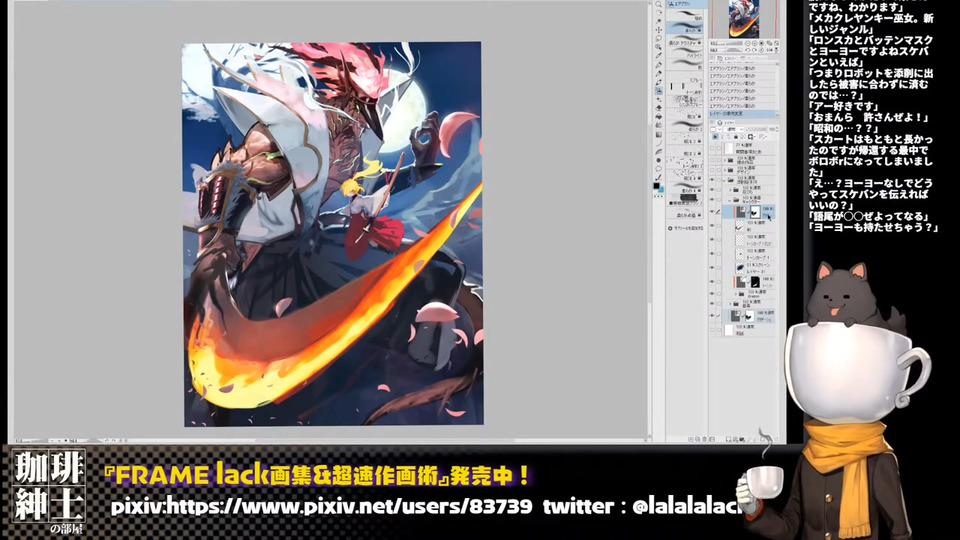Select the 柔らか水彩 brush sub tool
This screenshot has height=540, width=960.
(684, 212)
